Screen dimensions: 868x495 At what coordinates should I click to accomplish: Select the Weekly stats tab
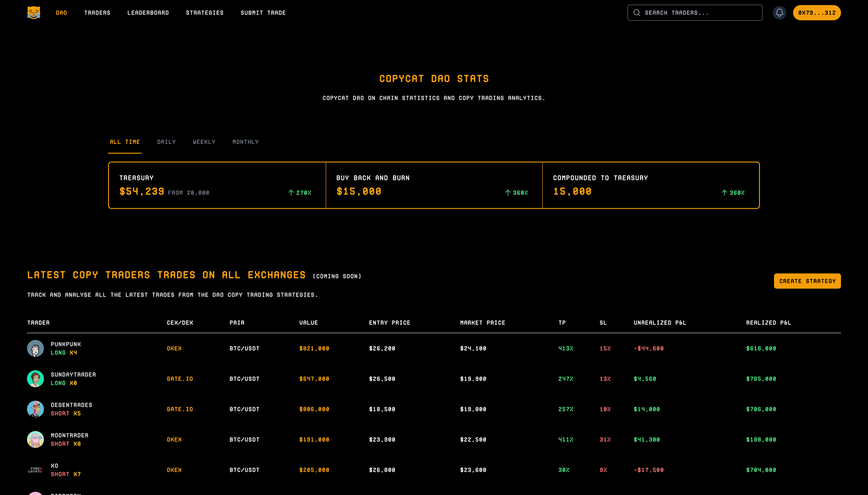[204, 142]
